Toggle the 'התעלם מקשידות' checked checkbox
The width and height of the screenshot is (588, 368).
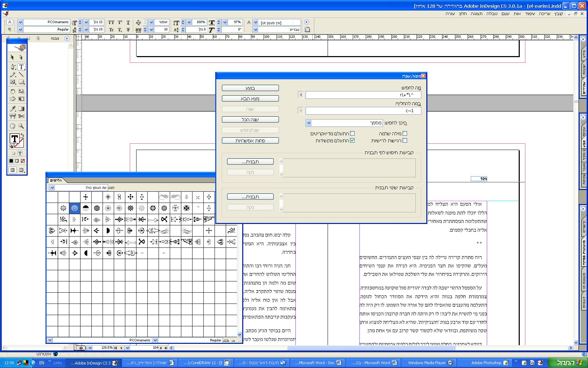pos(352,141)
